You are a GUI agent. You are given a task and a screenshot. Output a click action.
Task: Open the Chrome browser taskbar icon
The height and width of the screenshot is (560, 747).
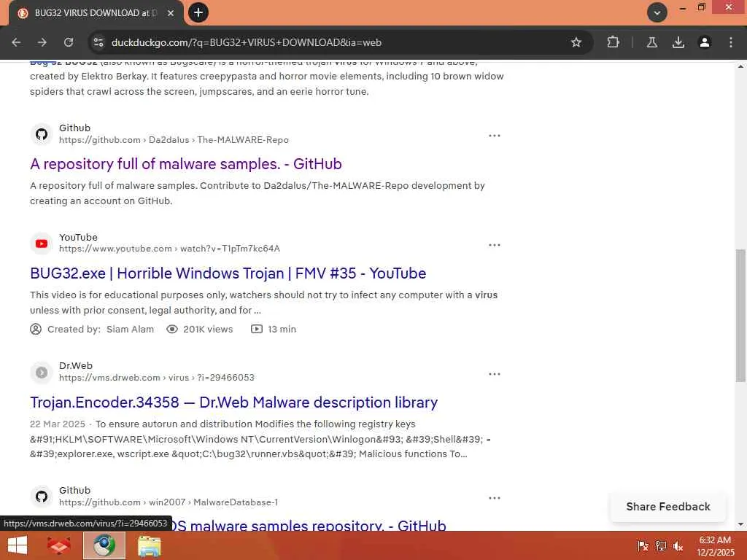(104, 545)
